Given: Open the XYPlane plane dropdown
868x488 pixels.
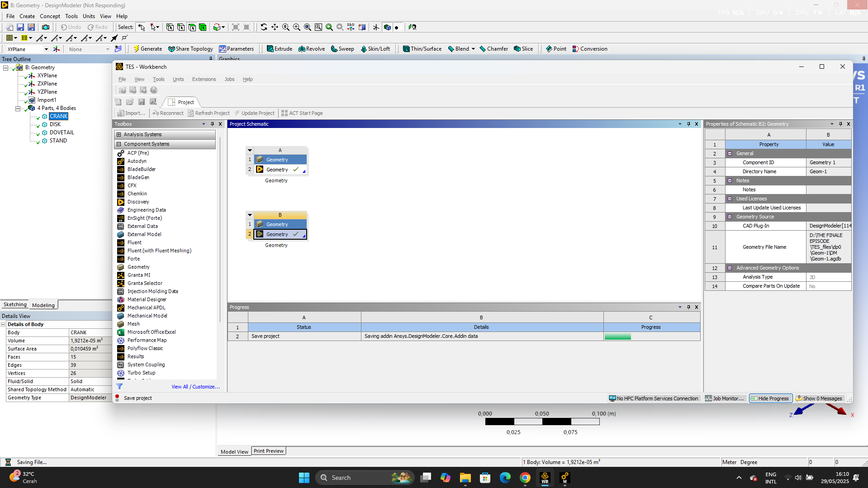Looking at the screenshot, I should point(46,49).
